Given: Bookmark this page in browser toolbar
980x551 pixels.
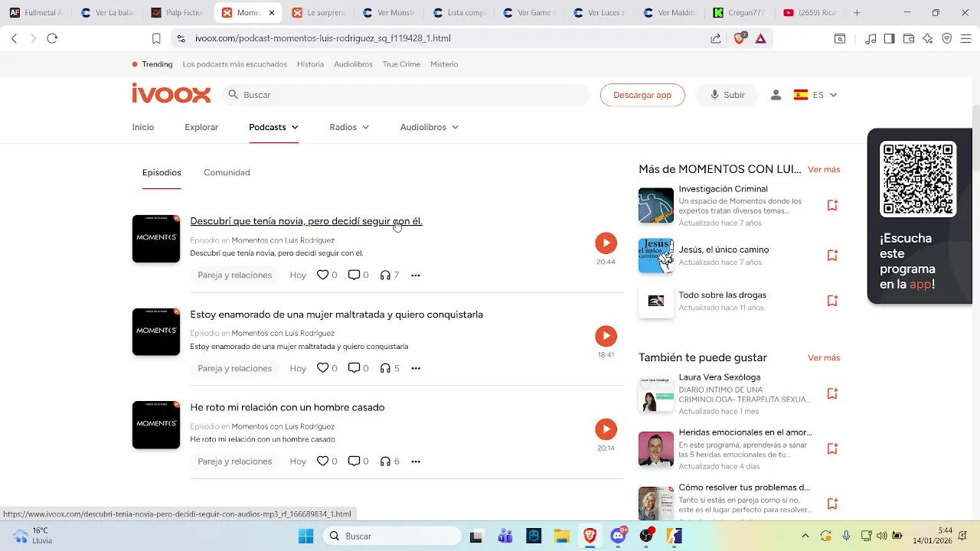Looking at the screenshot, I should (156, 38).
